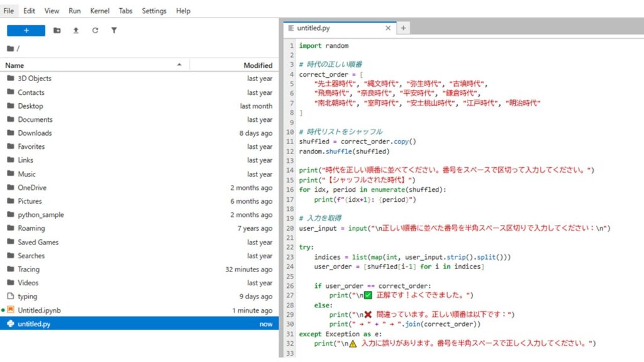This screenshot has width=644, height=362.
Task: Select the Contacts folder icon
Action: click(11, 92)
